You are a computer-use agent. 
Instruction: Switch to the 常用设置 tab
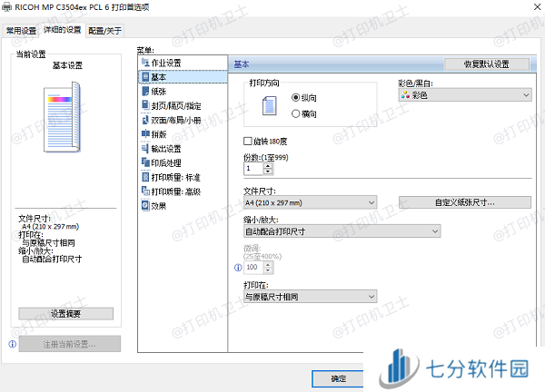[21, 31]
